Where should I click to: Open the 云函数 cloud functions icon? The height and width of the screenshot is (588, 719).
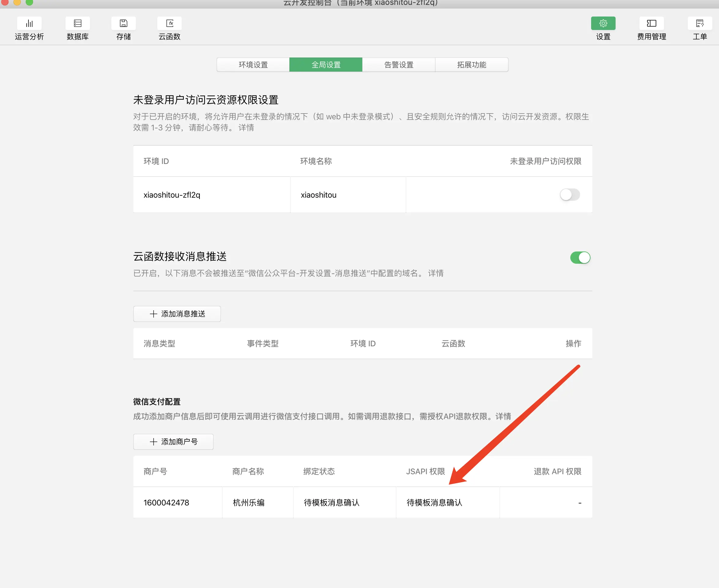tap(169, 23)
